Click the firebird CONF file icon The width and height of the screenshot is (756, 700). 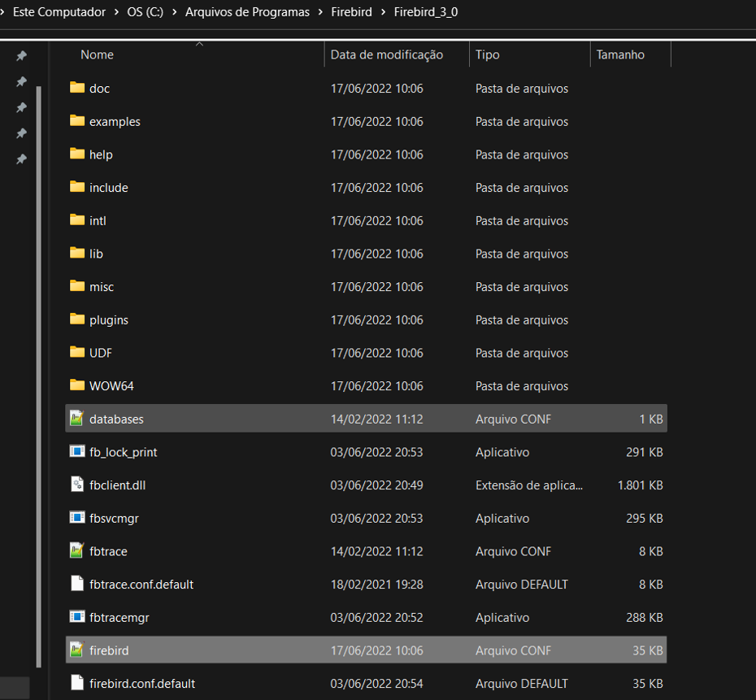pyautogui.click(x=77, y=650)
